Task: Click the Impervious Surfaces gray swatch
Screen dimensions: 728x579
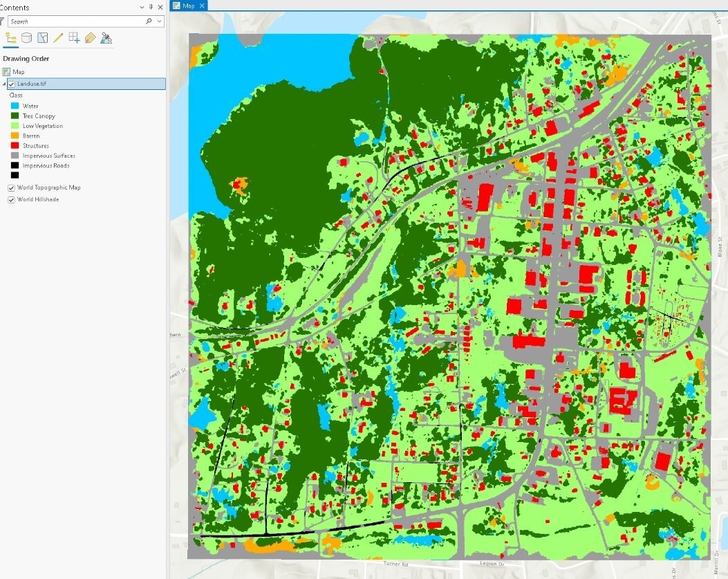Action: 15,156
